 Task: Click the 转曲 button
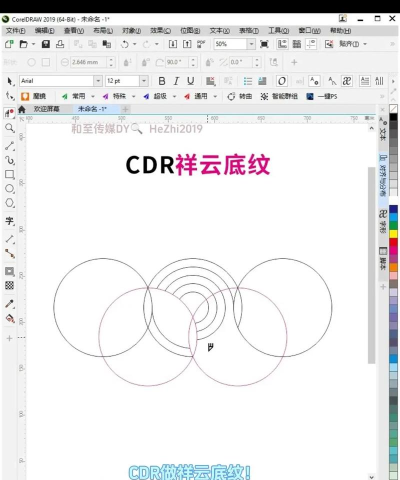(x=240, y=96)
